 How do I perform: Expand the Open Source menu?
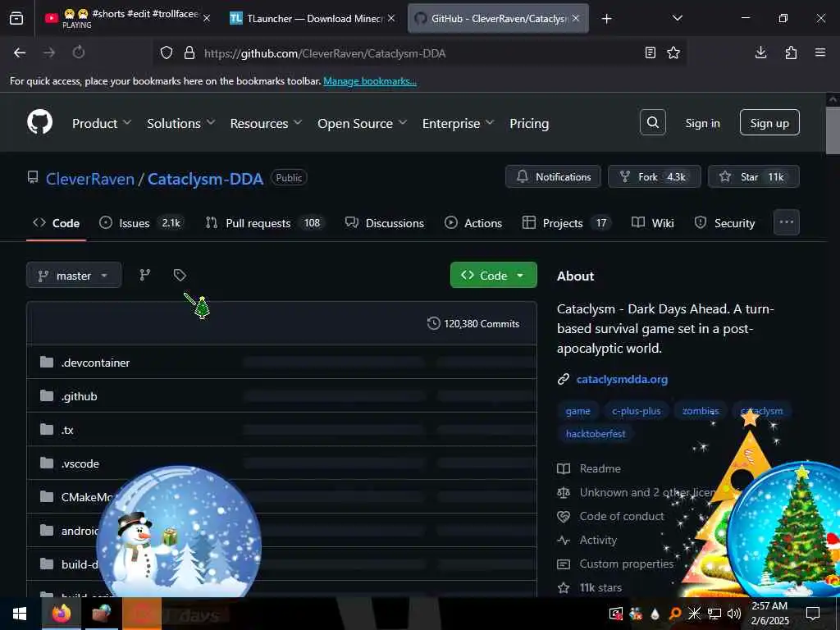pos(362,123)
